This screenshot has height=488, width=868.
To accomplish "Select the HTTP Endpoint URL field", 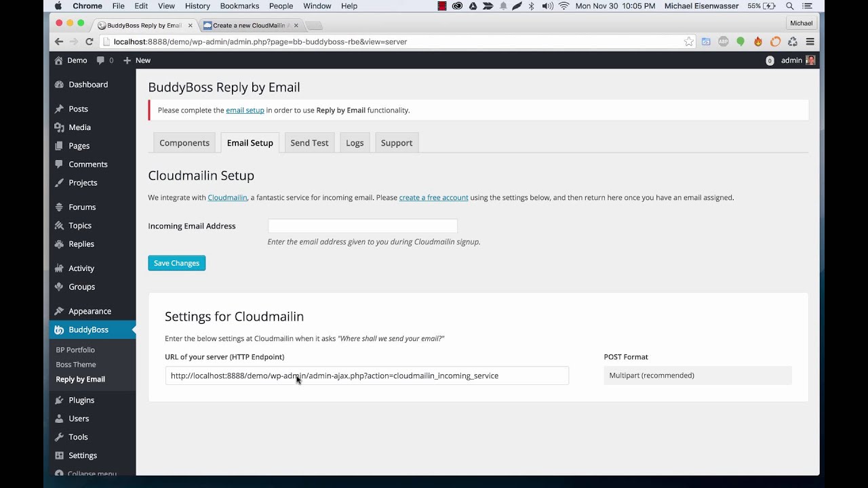I will point(367,375).
